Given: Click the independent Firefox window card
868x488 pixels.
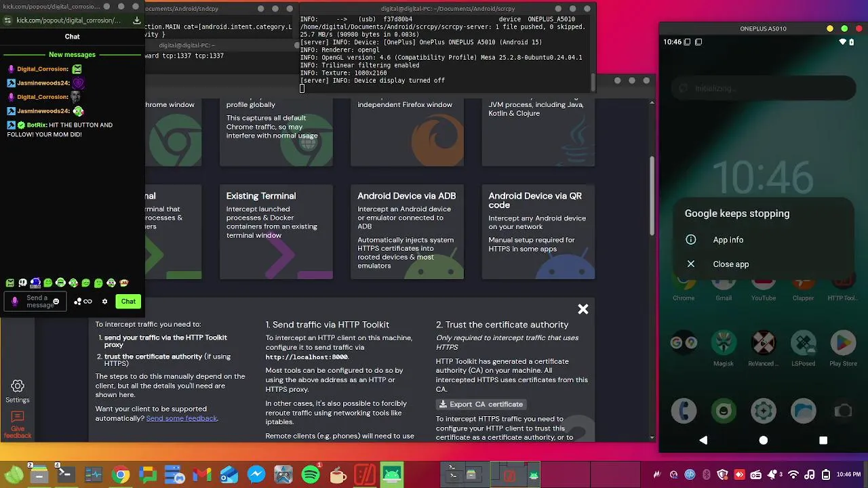Looking at the screenshot, I should pyautogui.click(x=407, y=132).
